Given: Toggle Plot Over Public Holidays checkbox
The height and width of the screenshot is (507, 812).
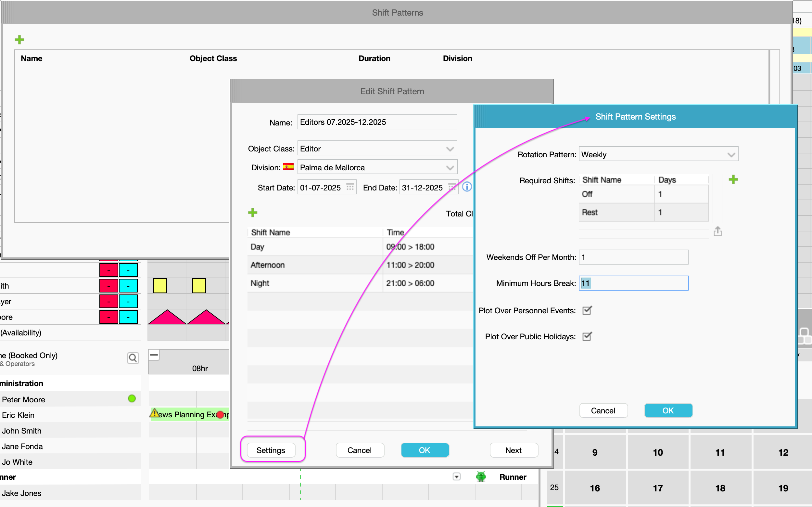Looking at the screenshot, I should pyautogui.click(x=587, y=336).
